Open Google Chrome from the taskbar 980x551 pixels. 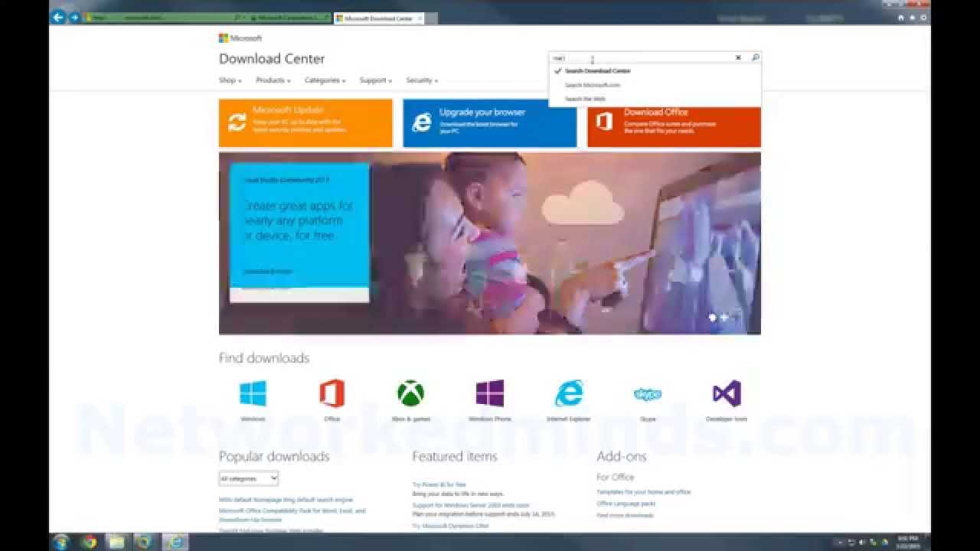pyautogui.click(x=89, y=542)
